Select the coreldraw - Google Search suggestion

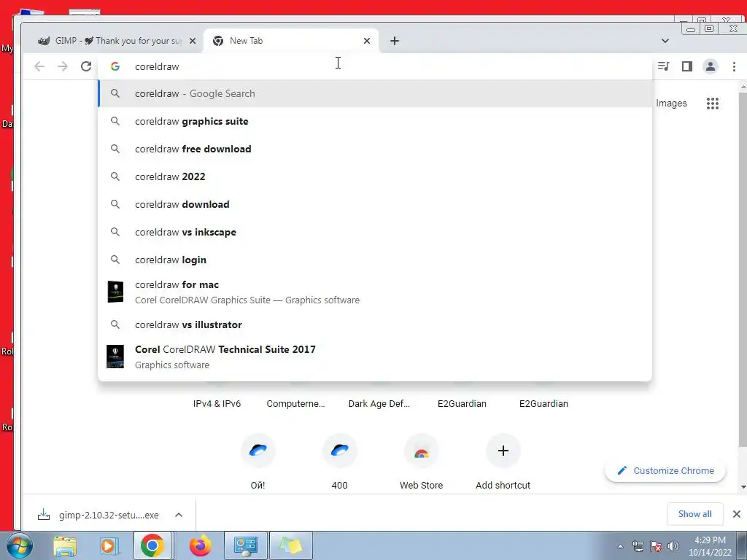tap(375, 93)
